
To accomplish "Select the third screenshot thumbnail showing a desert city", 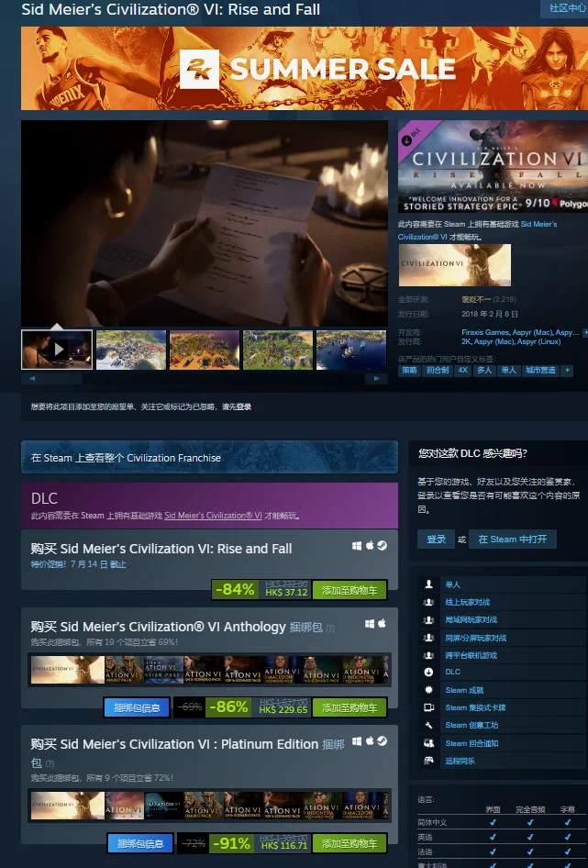I will click(x=205, y=350).
